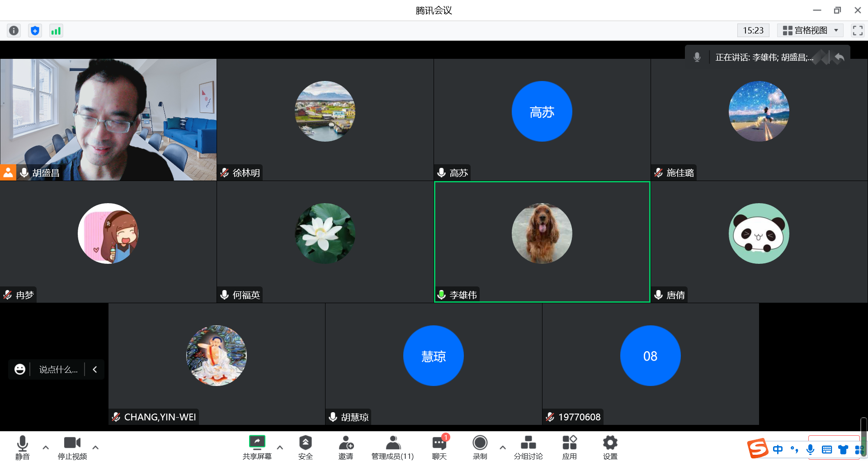Open Sogou soft keyboard icon

coord(827,449)
